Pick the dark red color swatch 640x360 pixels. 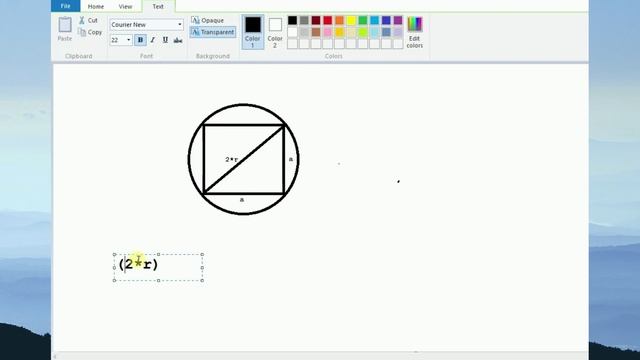316,20
